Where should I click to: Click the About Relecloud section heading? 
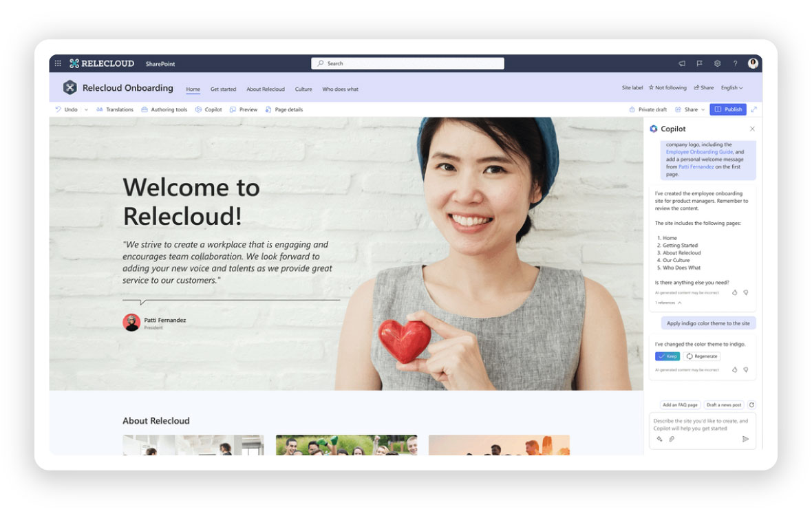coord(156,420)
